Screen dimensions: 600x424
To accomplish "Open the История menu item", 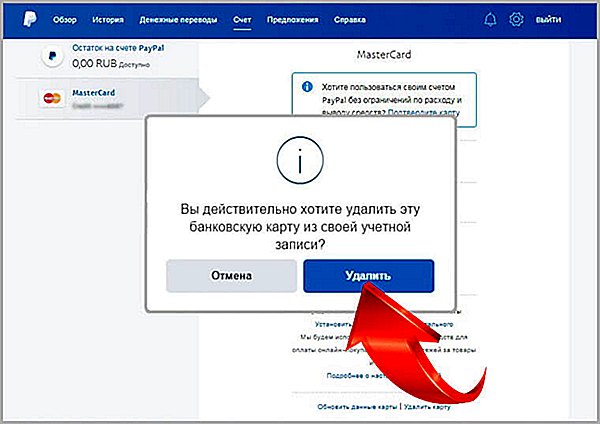I will (108, 20).
